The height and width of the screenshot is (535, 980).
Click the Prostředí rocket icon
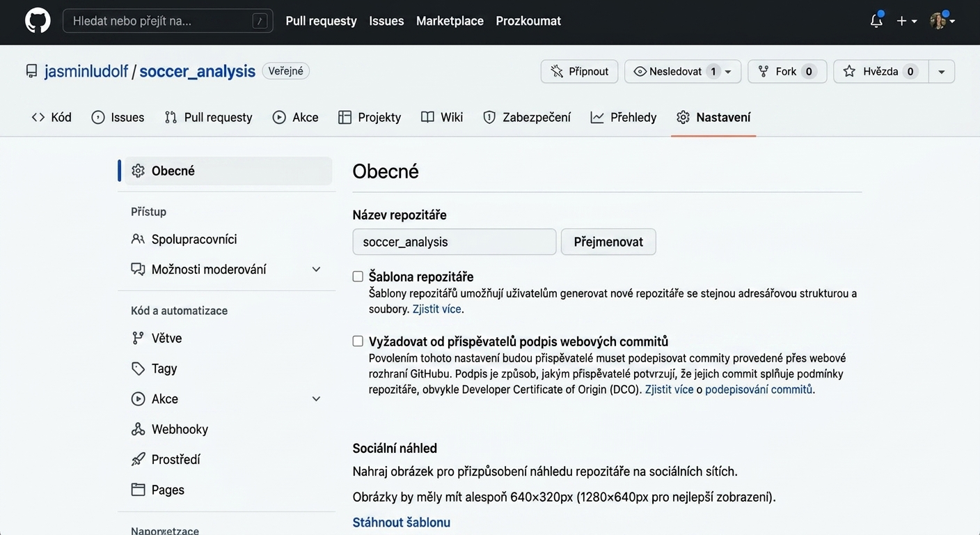[138, 460]
